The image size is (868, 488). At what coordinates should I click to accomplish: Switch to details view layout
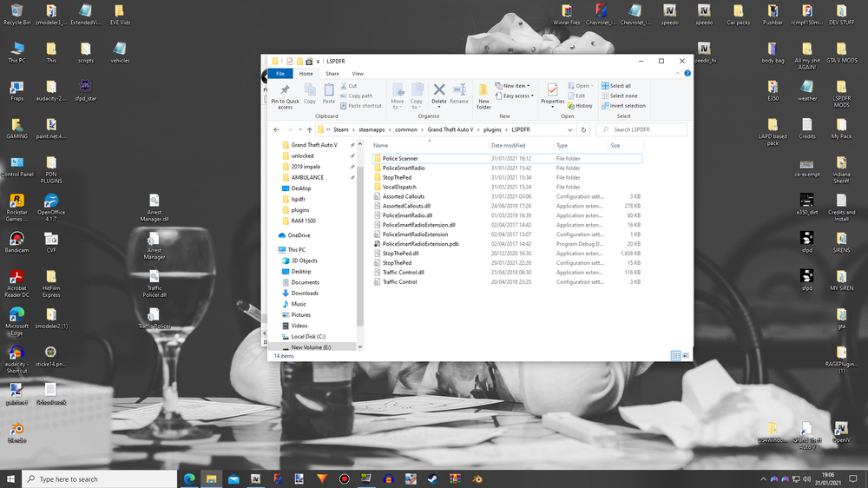676,355
